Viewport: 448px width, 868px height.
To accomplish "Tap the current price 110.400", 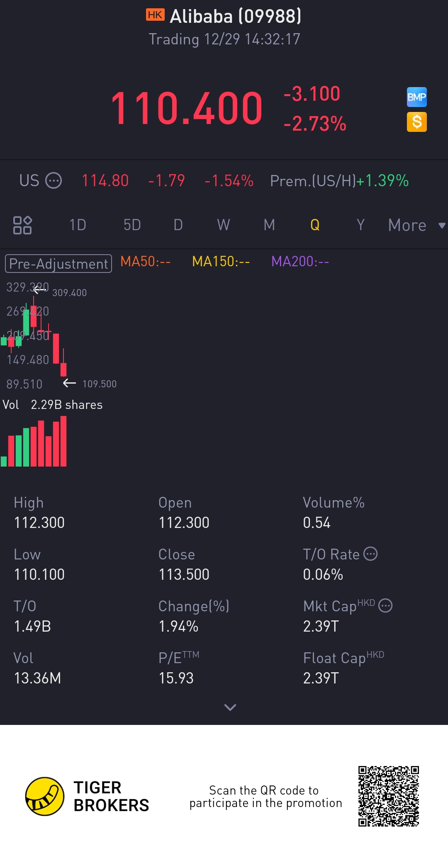I will point(186,109).
